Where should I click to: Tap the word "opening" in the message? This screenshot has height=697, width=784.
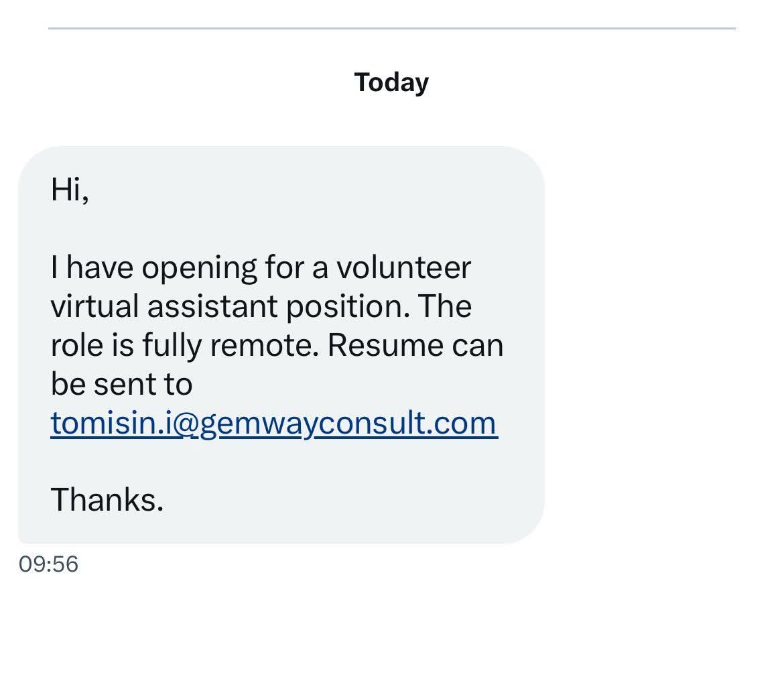coord(199,267)
